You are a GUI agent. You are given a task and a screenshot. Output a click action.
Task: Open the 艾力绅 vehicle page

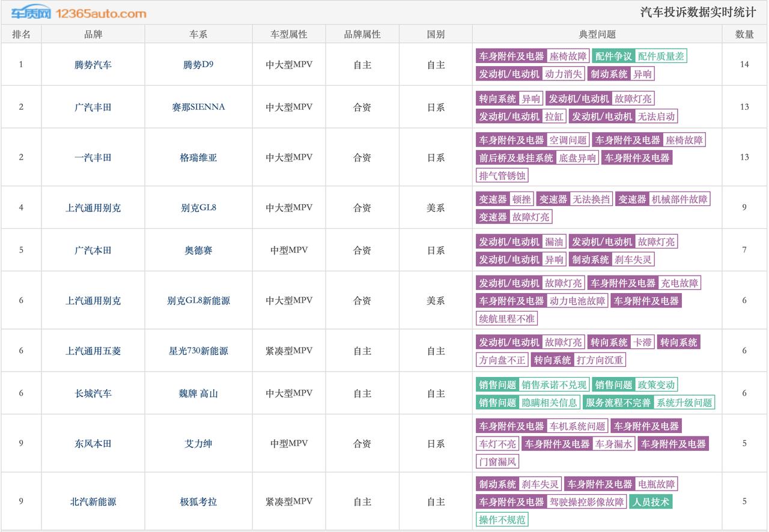(x=198, y=443)
